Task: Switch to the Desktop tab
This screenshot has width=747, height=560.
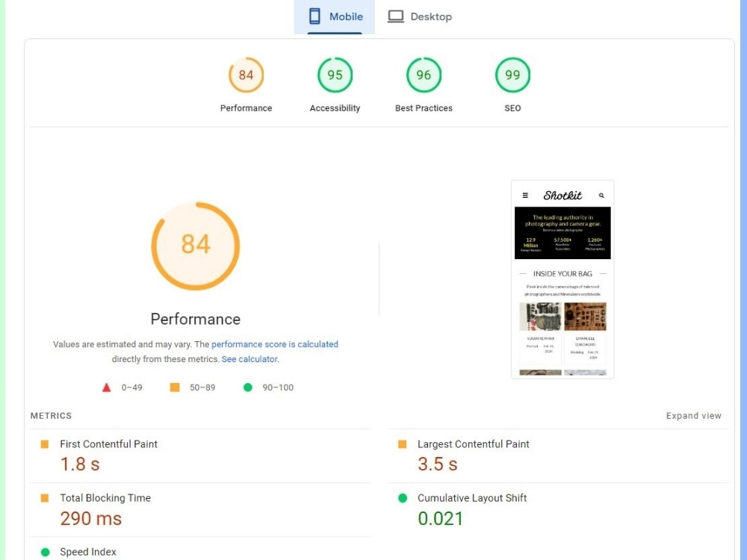Action: [420, 16]
